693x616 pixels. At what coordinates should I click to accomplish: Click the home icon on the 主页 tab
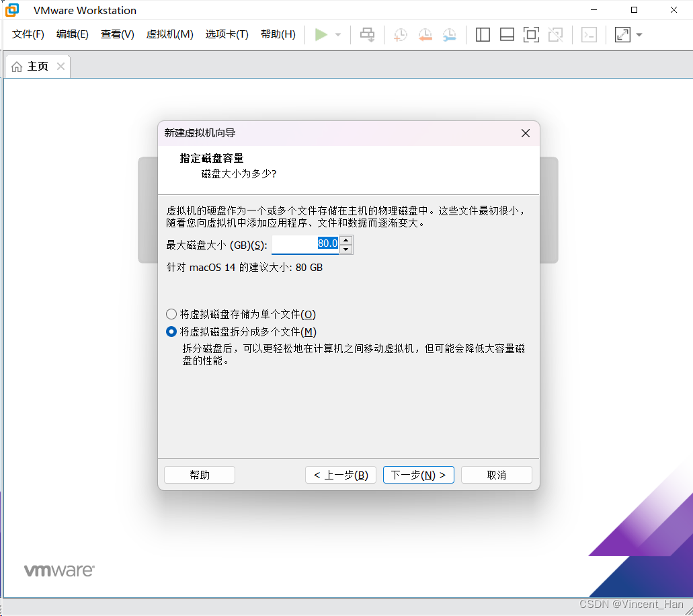(x=17, y=67)
